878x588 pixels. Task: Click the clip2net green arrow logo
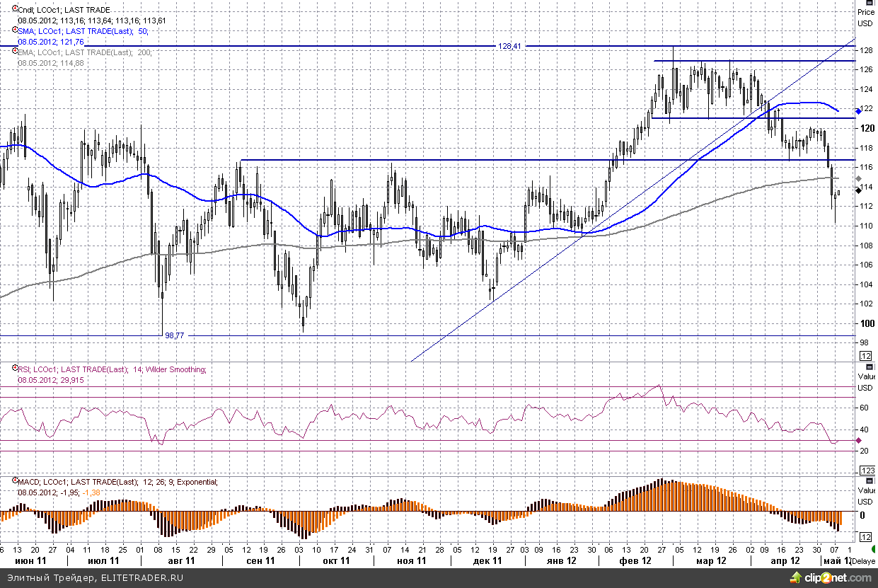799,578
